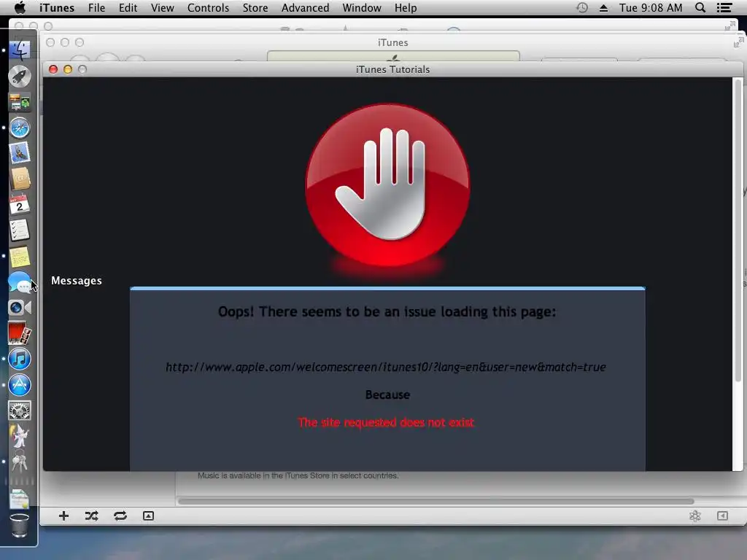
Task: Click the 'Oops!' error heading
Action: (x=387, y=311)
